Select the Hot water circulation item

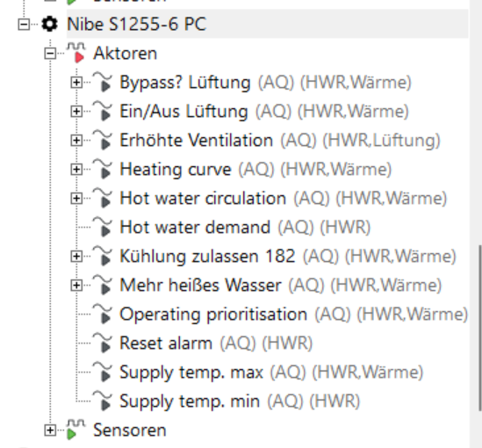[x=283, y=198]
